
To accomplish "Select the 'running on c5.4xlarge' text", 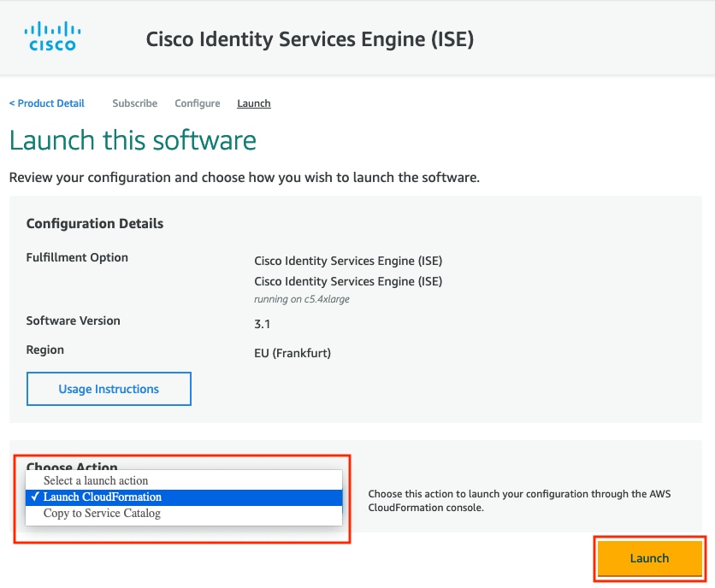I will 302,299.
